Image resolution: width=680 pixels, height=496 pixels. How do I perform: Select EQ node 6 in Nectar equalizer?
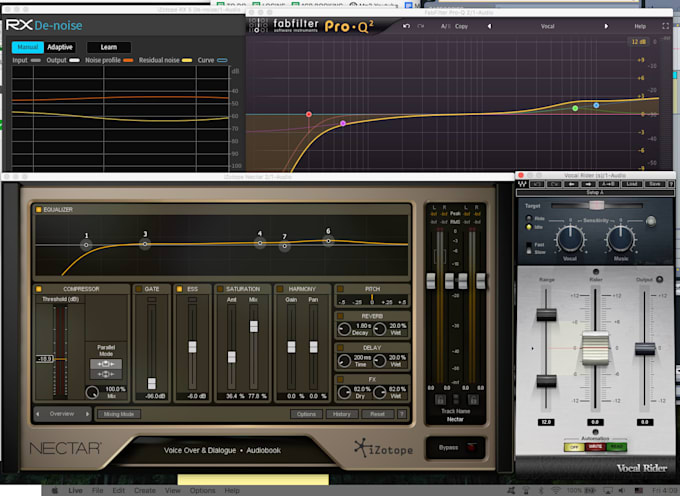(328, 241)
